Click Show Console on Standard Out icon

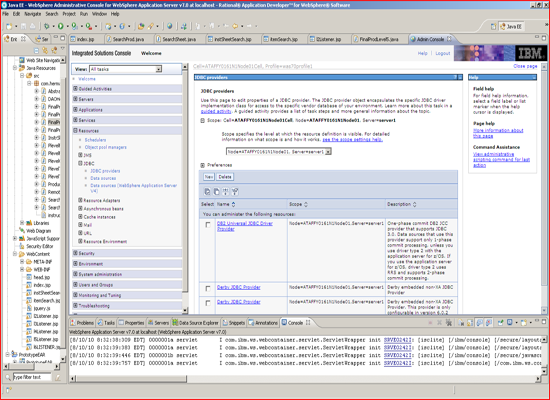pos(479,323)
